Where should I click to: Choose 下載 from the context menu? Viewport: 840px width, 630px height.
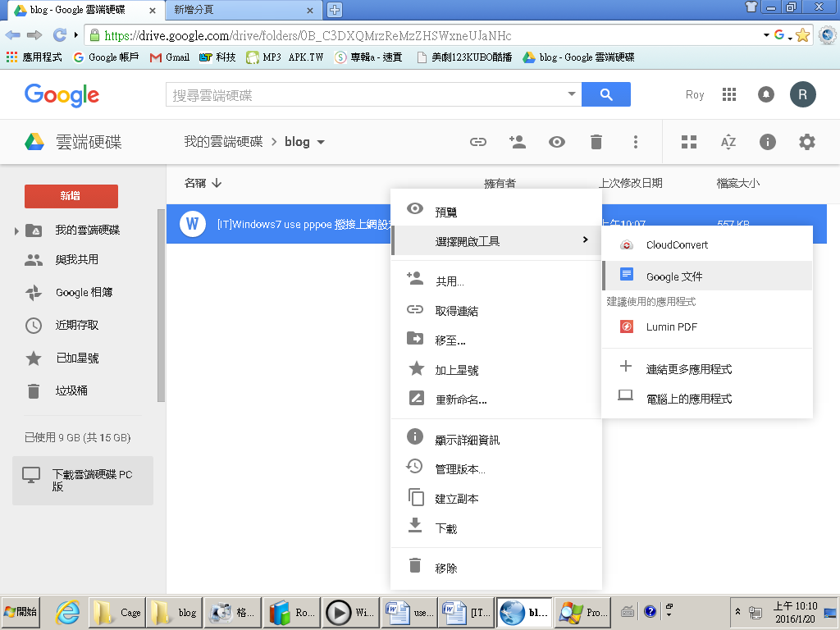tap(496, 528)
